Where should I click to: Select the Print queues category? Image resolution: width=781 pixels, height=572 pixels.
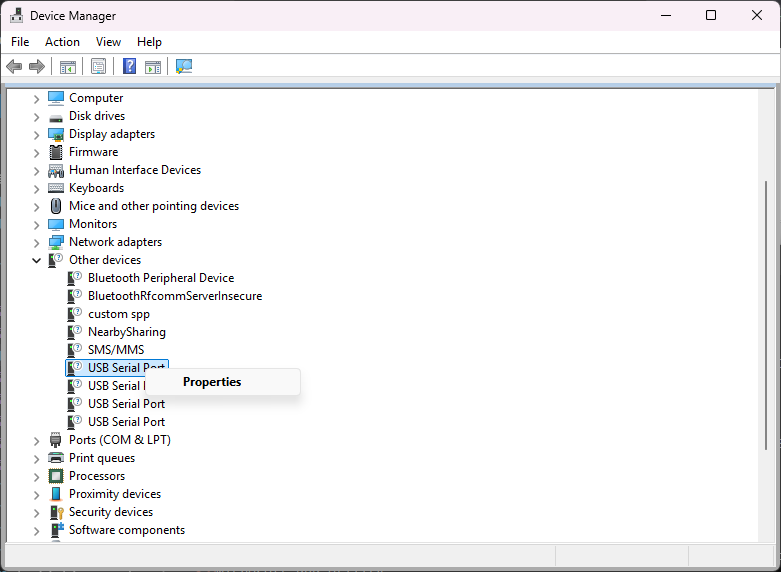coord(102,458)
